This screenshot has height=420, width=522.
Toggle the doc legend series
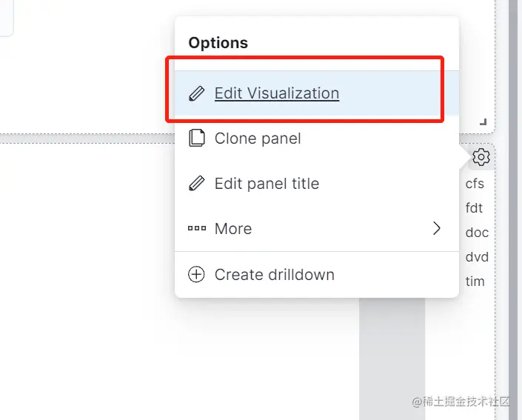pos(477,233)
